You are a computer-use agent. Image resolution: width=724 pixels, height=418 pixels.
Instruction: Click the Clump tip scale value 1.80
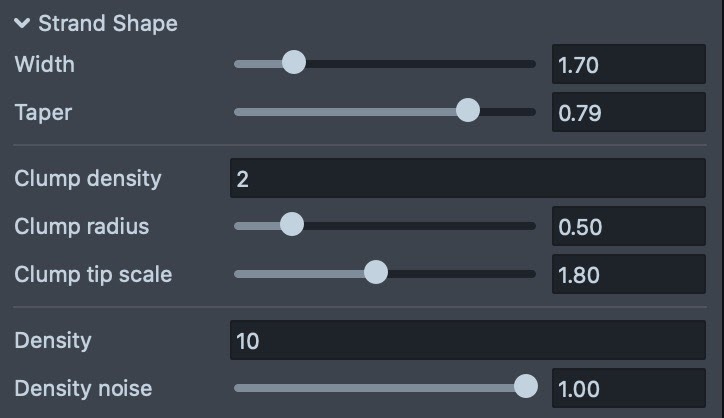[x=628, y=274]
